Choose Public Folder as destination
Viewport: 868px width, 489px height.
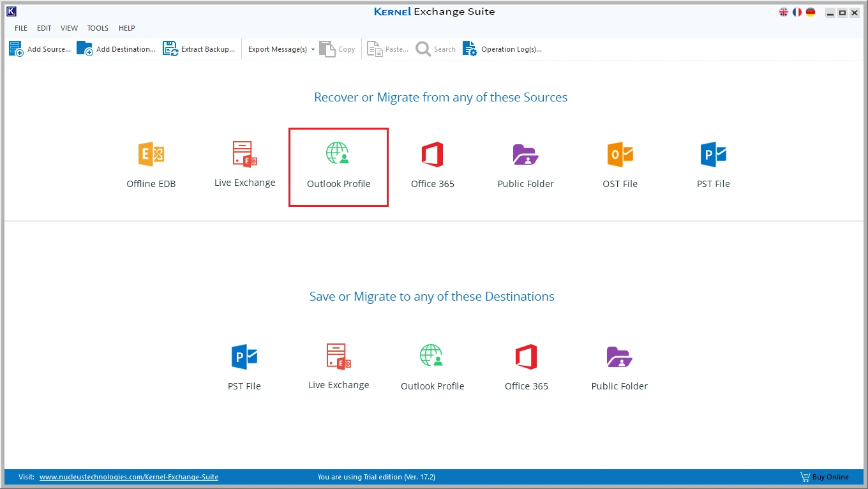coord(620,368)
